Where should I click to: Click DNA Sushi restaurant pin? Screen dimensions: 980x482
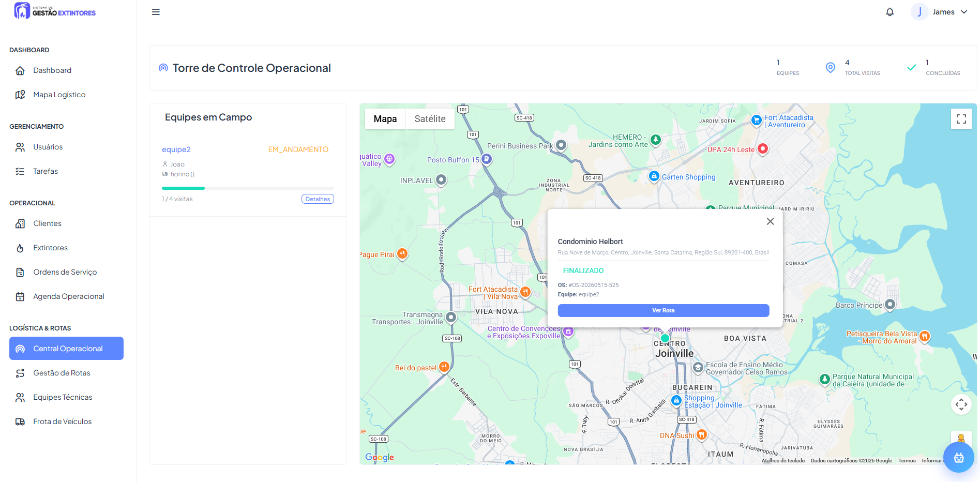pos(701,434)
